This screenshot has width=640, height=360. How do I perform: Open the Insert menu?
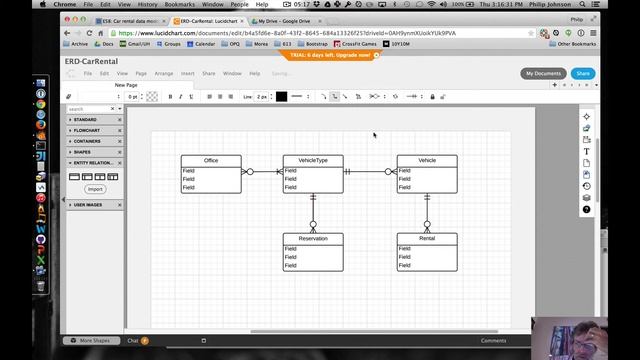(x=188, y=73)
